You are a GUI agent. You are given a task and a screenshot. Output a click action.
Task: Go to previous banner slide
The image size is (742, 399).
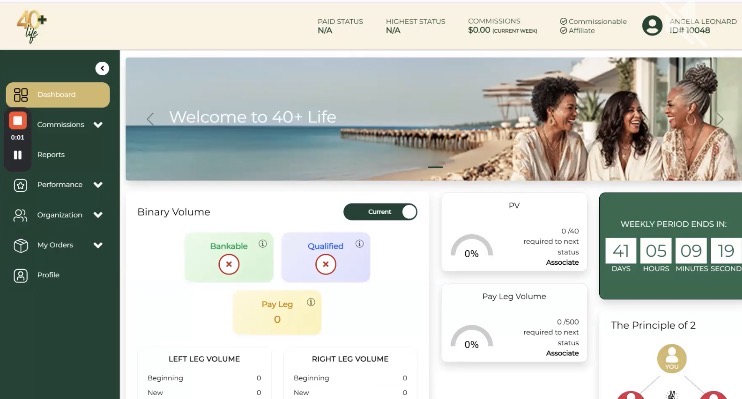[x=150, y=119]
